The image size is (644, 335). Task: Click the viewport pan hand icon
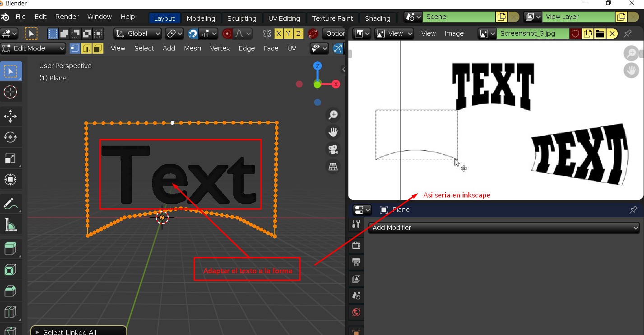[x=333, y=132]
